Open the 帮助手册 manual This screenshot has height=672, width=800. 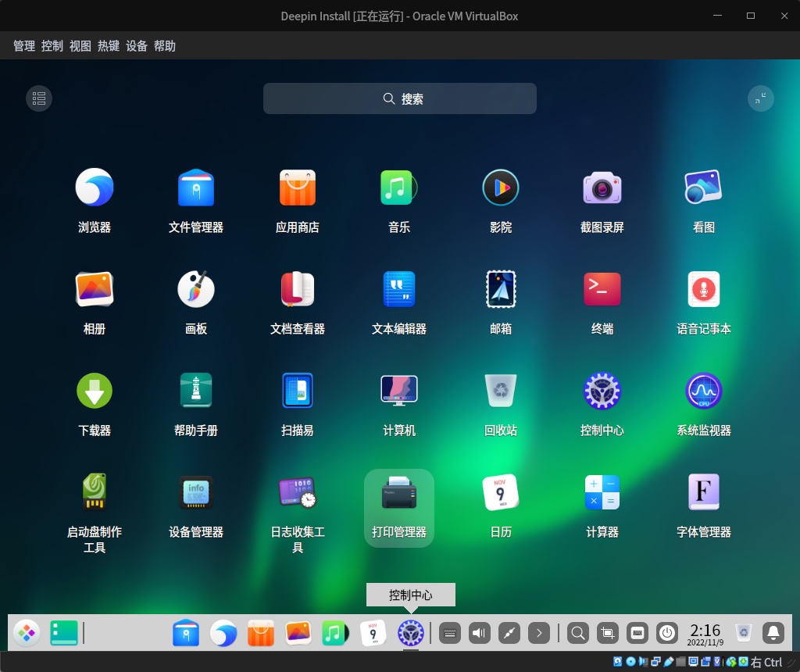196,391
